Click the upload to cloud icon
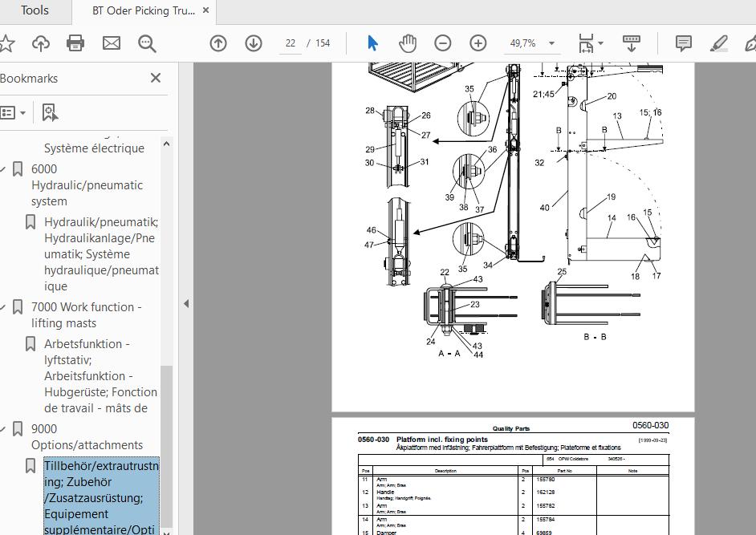 click(41, 43)
